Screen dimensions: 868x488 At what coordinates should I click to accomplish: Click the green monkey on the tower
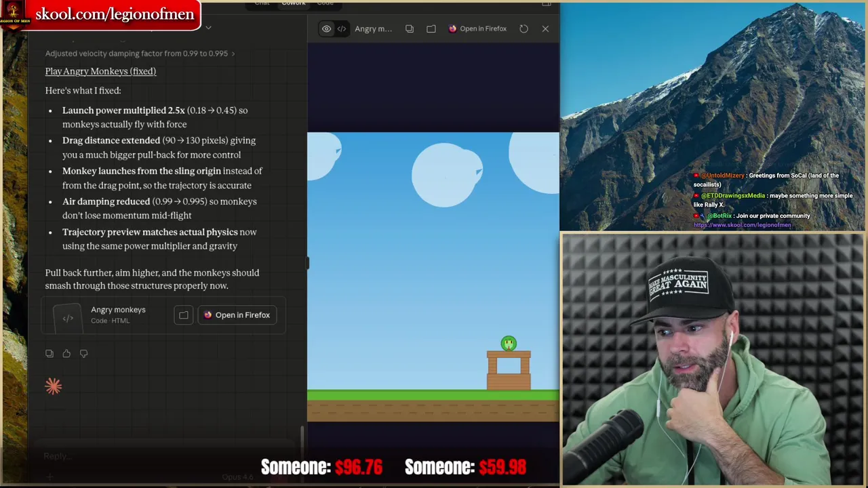[x=509, y=344]
